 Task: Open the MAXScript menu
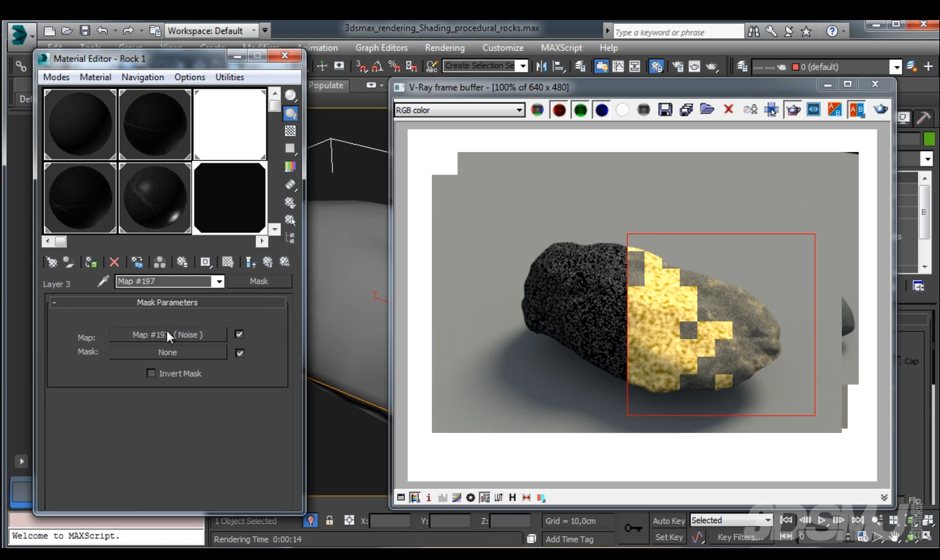coord(561,48)
